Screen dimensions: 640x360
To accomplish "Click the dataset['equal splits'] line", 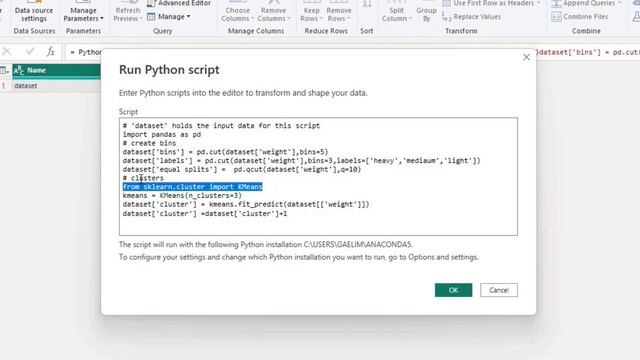I will tap(242, 169).
